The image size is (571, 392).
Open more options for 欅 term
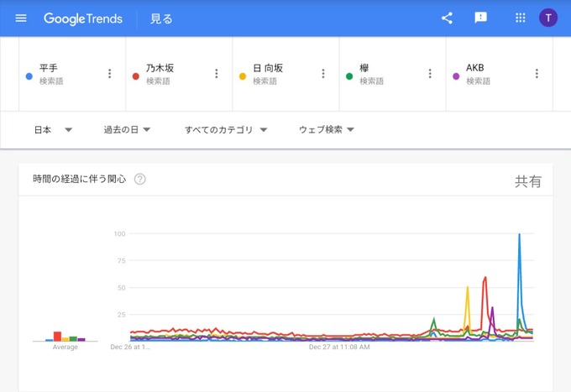430,74
